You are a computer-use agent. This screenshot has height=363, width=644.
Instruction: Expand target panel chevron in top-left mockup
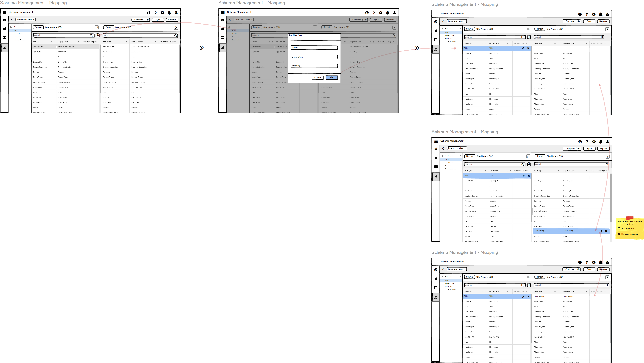click(176, 28)
